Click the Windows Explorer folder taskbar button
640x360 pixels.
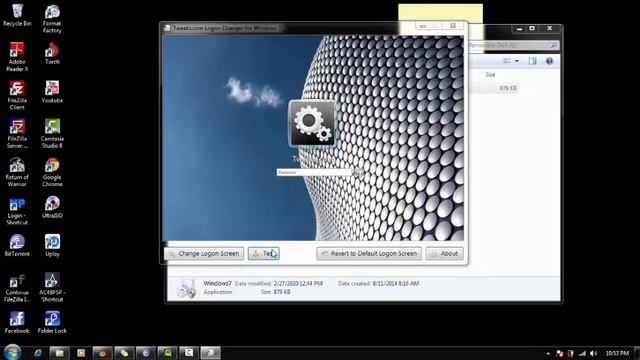click(x=59, y=353)
